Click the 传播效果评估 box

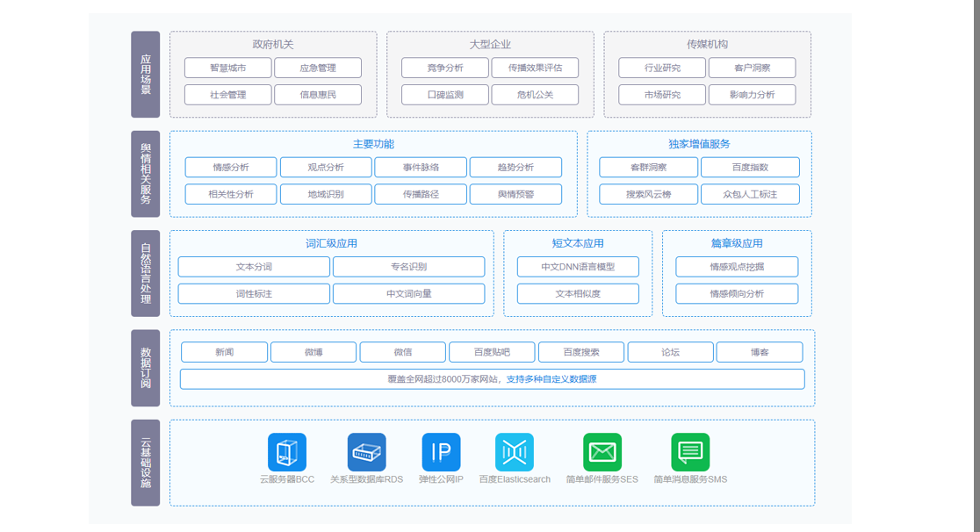(535, 68)
